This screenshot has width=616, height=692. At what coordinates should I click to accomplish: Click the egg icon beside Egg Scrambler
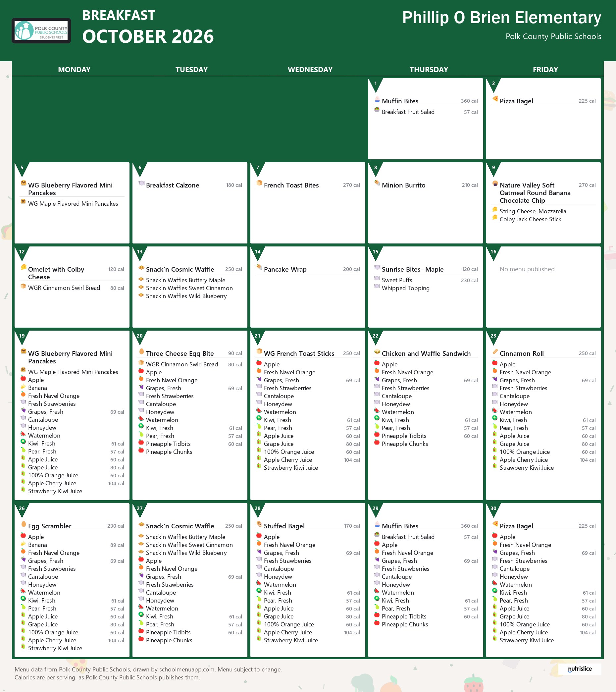(x=24, y=524)
